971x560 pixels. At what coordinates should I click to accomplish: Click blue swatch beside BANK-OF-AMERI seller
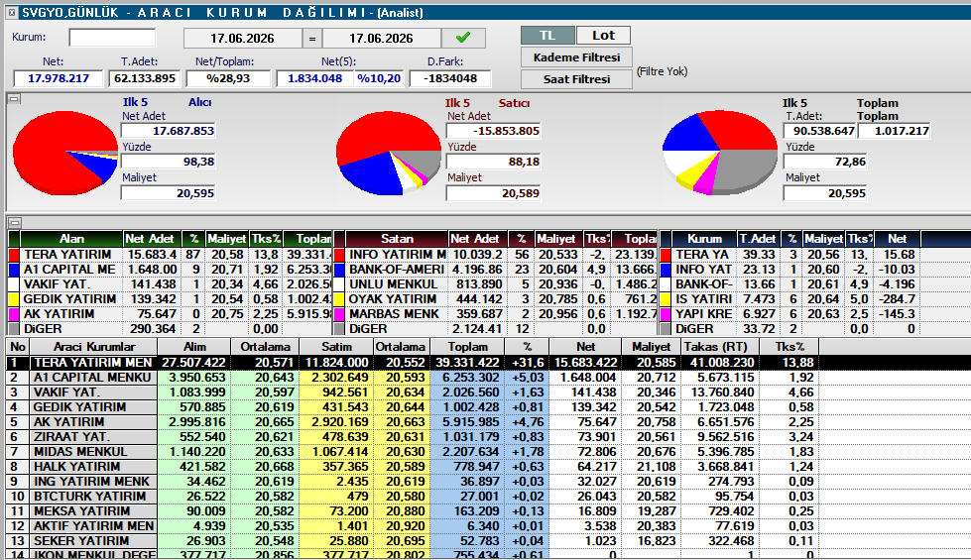coord(339,270)
